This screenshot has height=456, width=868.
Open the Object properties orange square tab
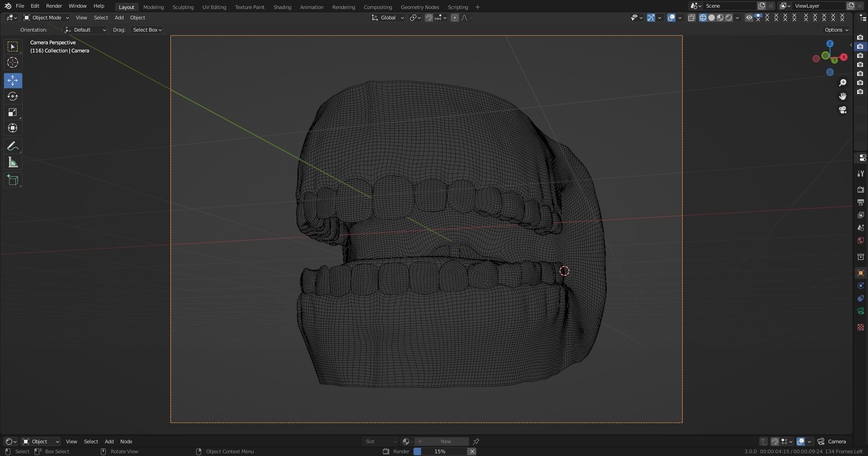click(861, 273)
